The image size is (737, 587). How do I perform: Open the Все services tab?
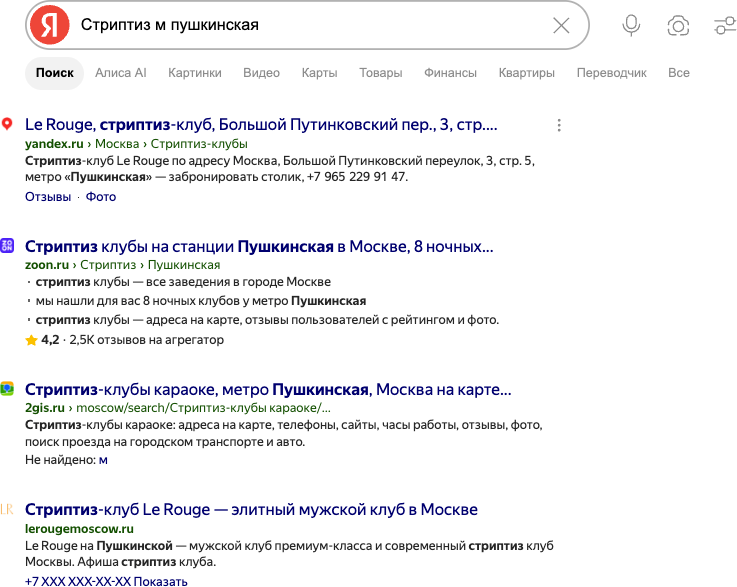point(679,73)
